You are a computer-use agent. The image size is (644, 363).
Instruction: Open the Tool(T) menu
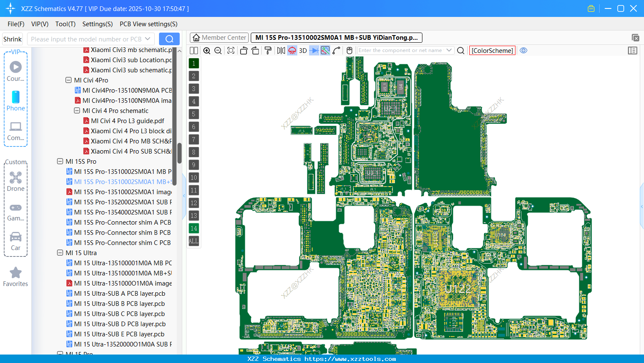click(65, 24)
